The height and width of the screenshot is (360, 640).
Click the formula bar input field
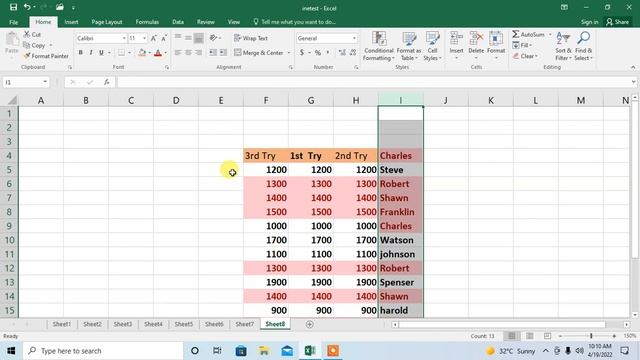pos(373,82)
